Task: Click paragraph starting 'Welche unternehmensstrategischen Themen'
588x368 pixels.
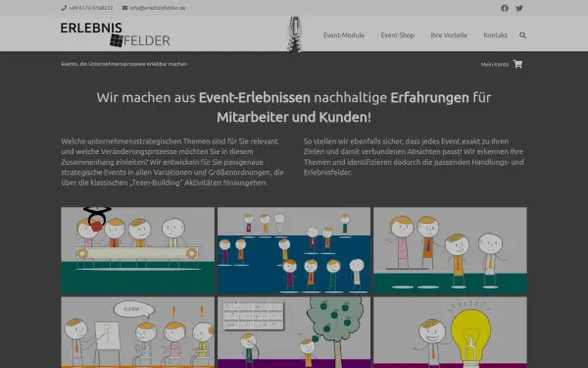Action: coord(172,162)
